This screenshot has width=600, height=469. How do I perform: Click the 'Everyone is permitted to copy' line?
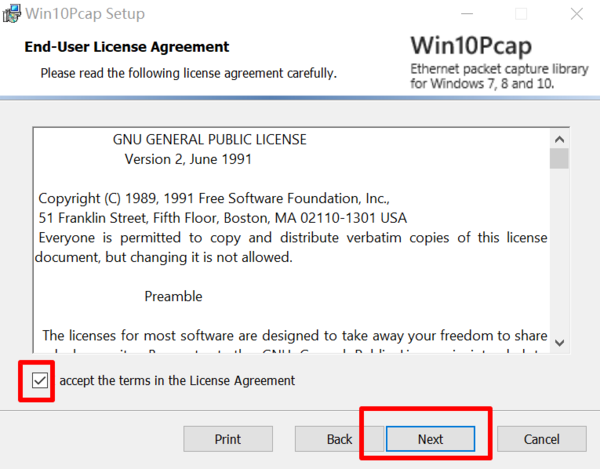click(293, 238)
